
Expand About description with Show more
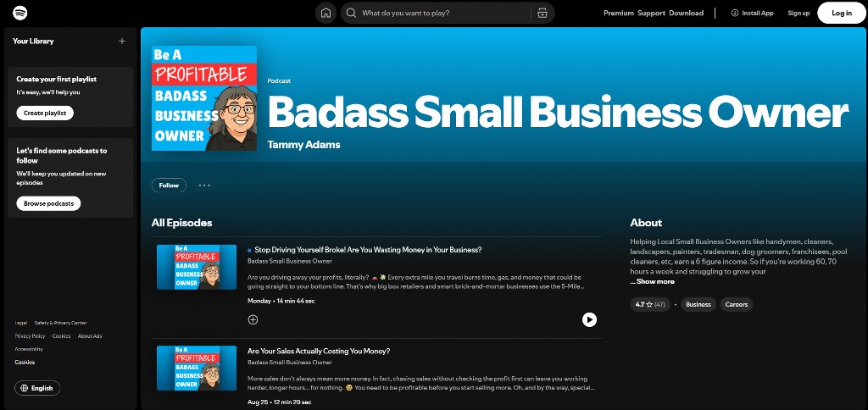[x=652, y=281]
